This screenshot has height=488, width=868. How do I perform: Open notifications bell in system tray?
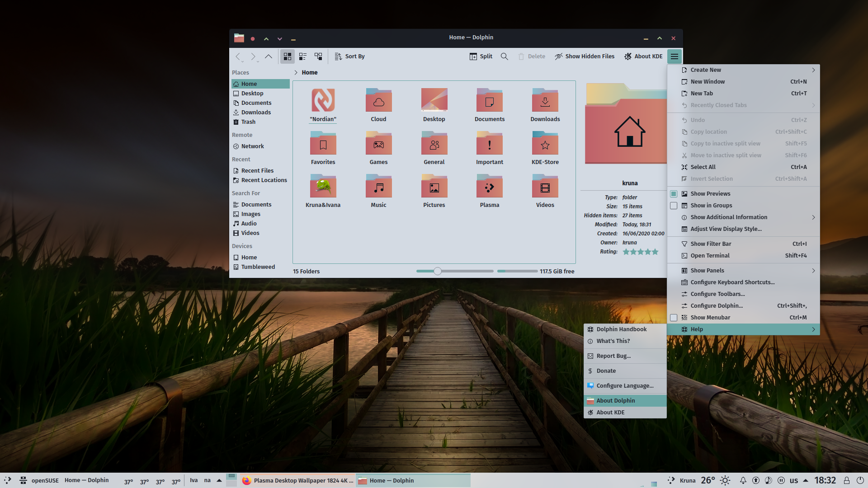(743, 480)
